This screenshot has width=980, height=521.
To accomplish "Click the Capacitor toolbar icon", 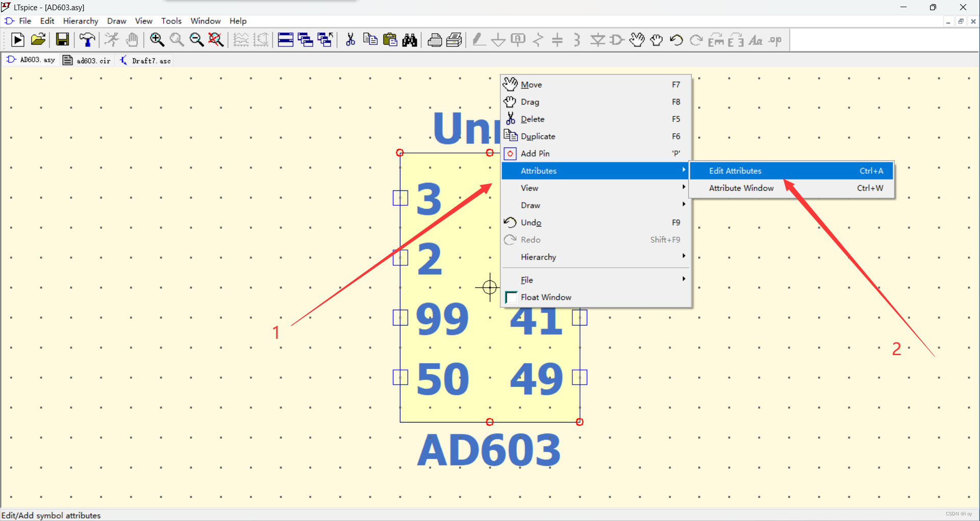I will pos(558,40).
